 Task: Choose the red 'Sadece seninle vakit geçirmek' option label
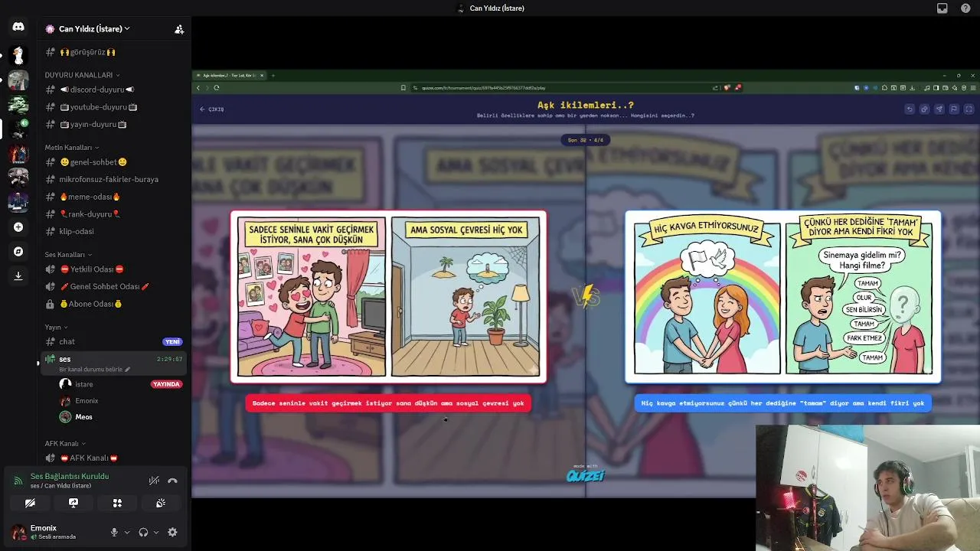click(388, 403)
